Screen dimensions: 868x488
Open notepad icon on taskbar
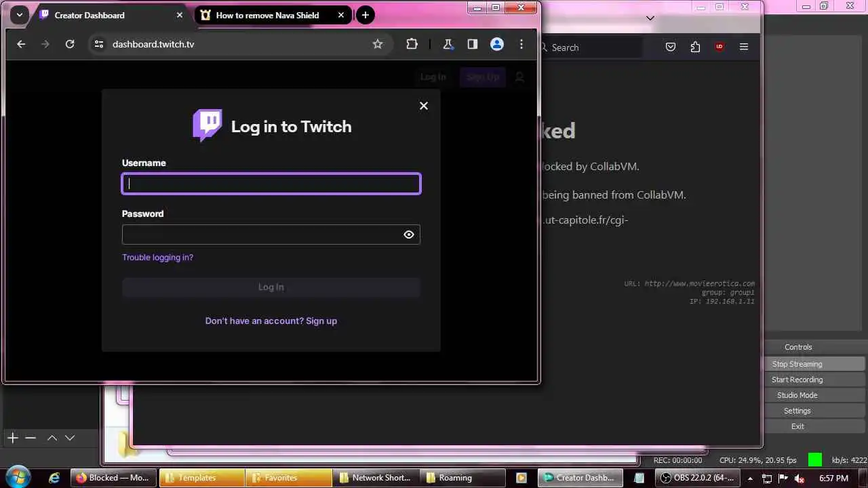[640, 478]
